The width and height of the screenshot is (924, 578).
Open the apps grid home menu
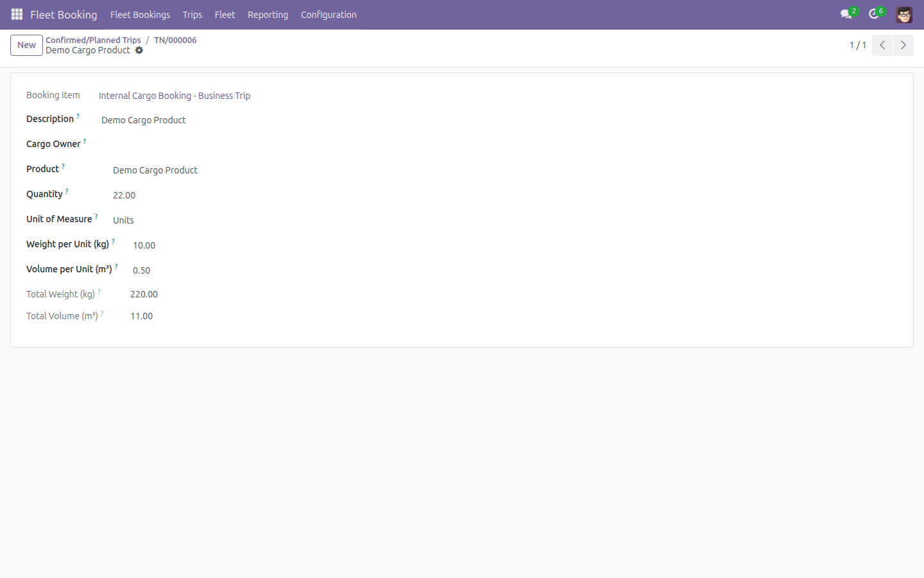[17, 14]
